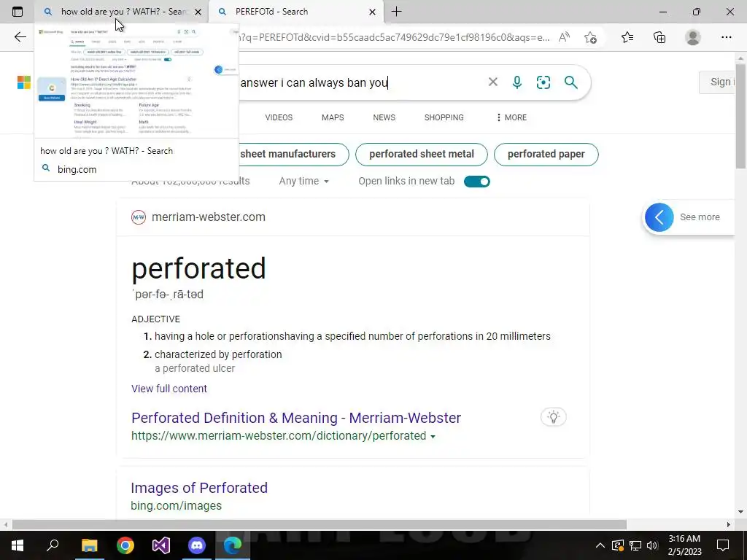Expand the MORE search categories menu
This screenshot has height=560, width=747.
click(511, 117)
